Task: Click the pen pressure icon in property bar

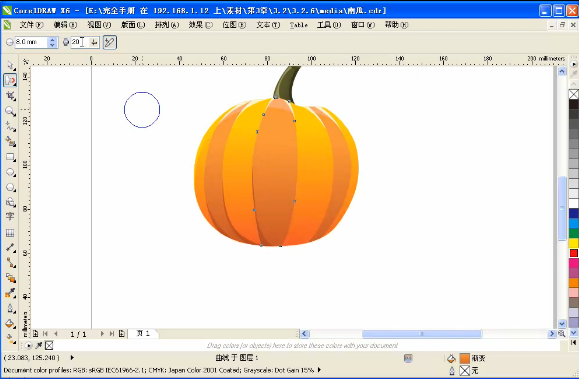Action: (66, 42)
